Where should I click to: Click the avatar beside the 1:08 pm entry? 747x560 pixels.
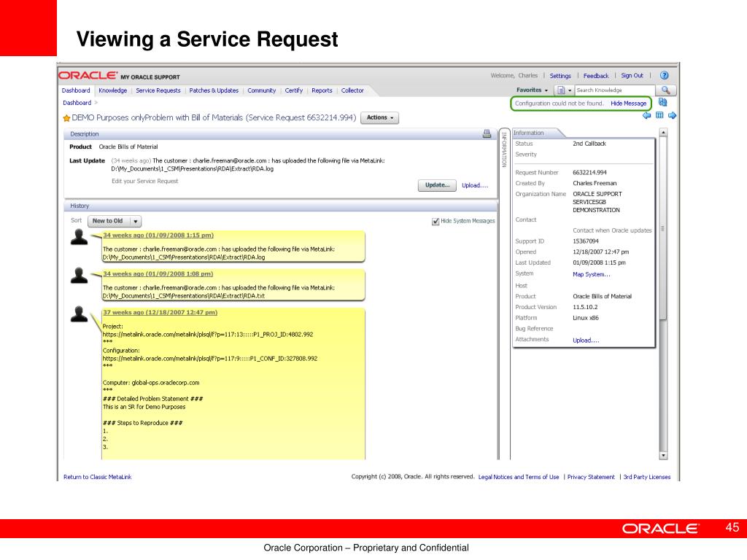[x=79, y=275]
